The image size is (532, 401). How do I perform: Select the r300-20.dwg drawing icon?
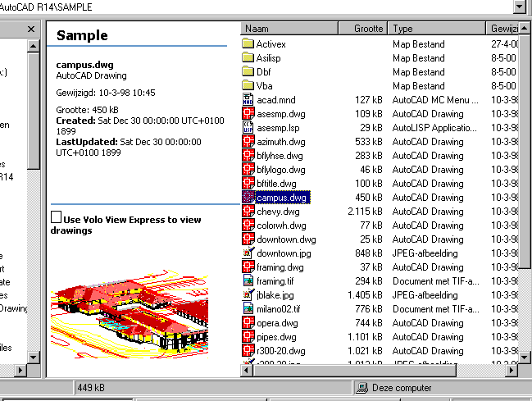(x=248, y=350)
